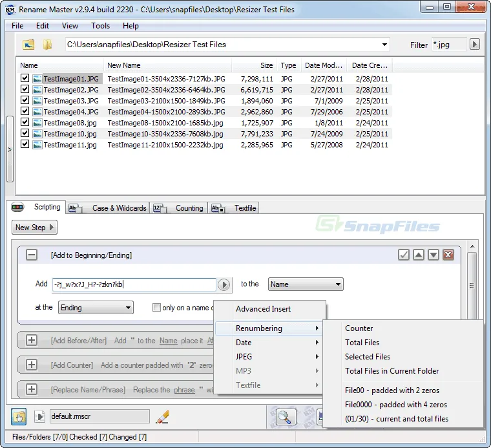Expand the Replace Name/Phrase step
This screenshot has width=491, height=448.
tap(31, 389)
